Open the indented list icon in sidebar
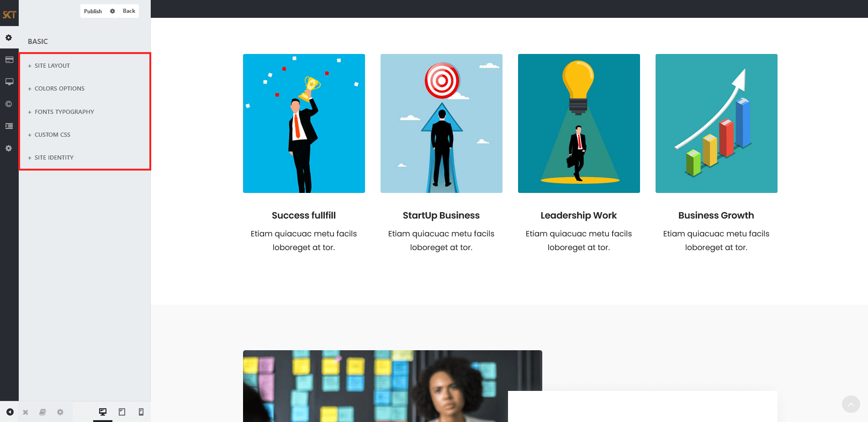The height and width of the screenshot is (422, 868). pyautogui.click(x=9, y=126)
